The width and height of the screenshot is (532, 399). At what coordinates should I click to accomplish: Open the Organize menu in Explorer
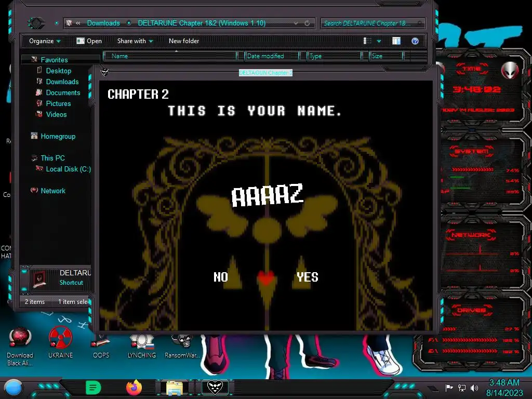click(45, 41)
